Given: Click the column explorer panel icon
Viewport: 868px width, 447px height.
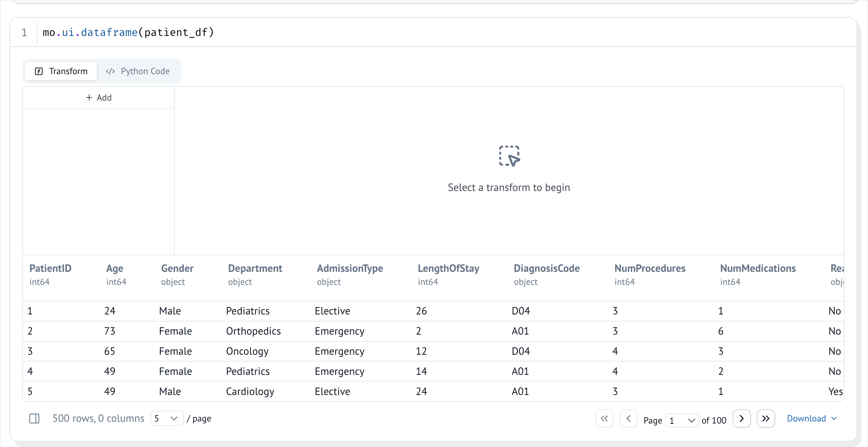Looking at the screenshot, I should point(34,418).
